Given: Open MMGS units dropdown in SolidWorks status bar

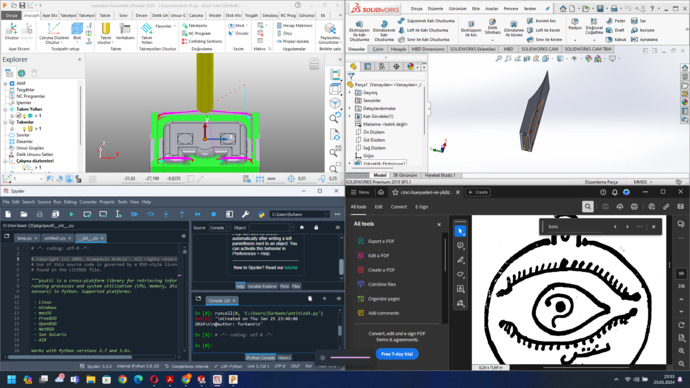Looking at the screenshot, I should [x=642, y=182].
